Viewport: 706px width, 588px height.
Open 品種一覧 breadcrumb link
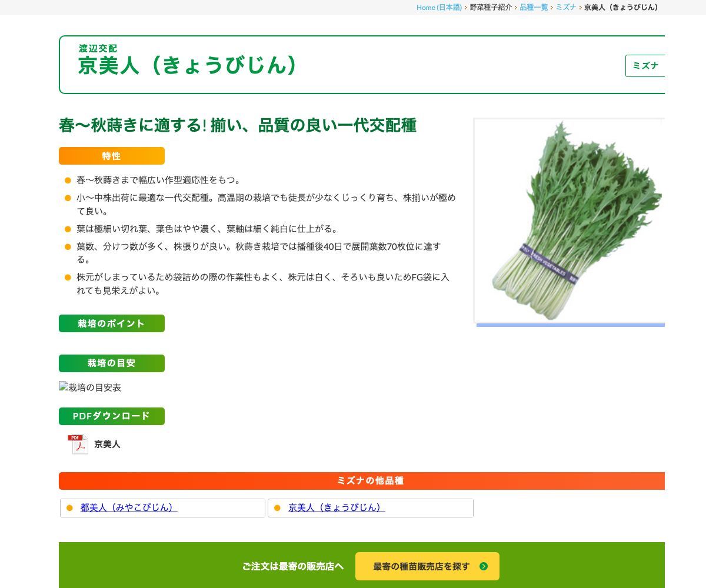tap(534, 7)
